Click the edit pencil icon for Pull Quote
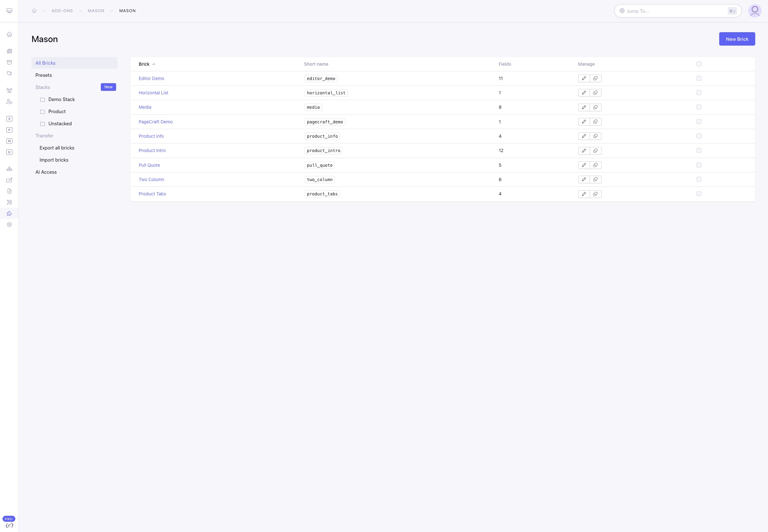768x532 pixels. (x=584, y=165)
